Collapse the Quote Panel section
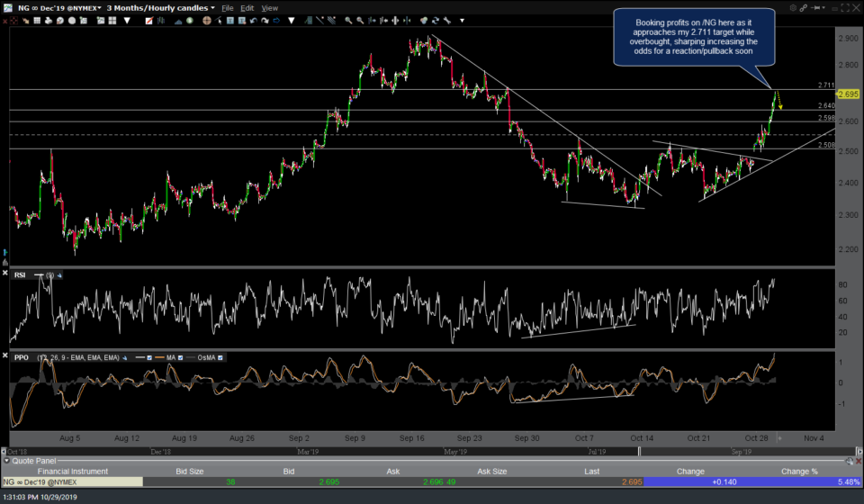This screenshot has height=504, width=864. tap(6, 459)
